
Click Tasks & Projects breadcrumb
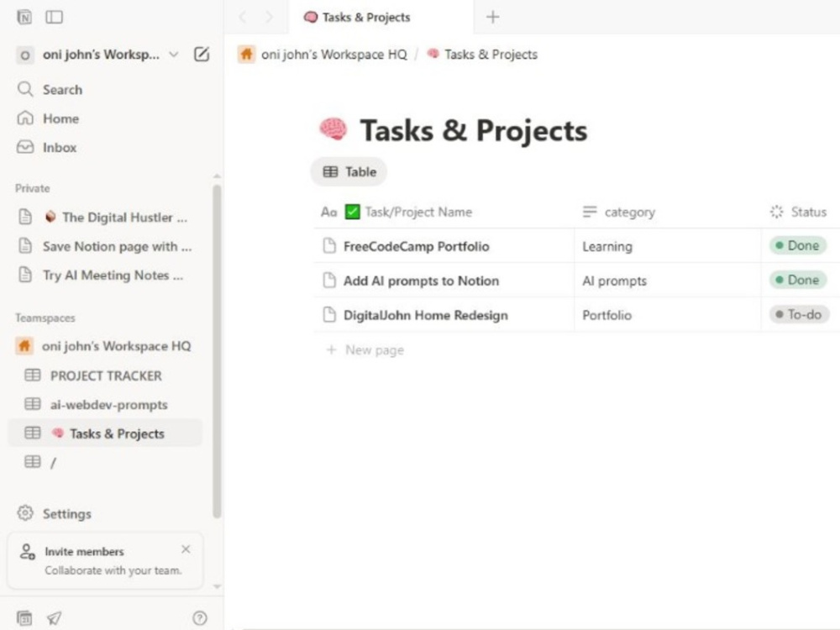coord(491,55)
